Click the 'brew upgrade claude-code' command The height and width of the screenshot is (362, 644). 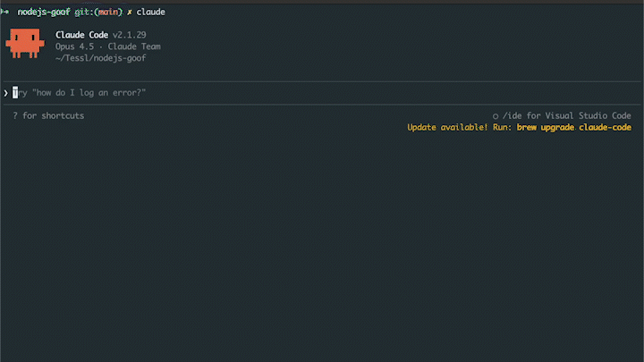[x=573, y=127]
